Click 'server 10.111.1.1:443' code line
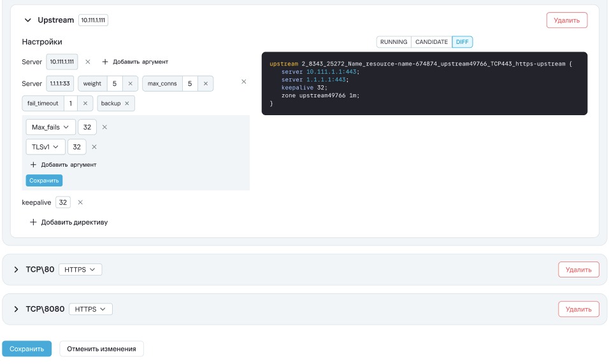The width and height of the screenshot is (609, 364). 321,72
